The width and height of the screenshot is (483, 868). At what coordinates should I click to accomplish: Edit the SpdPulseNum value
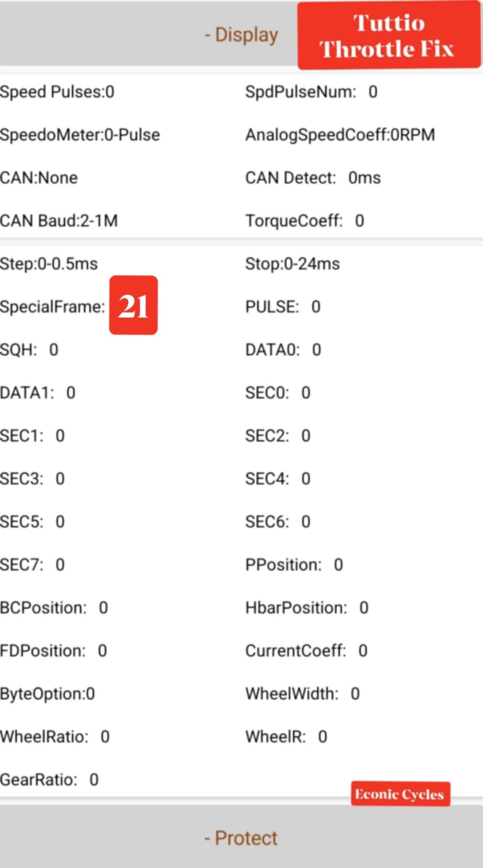click(x=373, y=92)
